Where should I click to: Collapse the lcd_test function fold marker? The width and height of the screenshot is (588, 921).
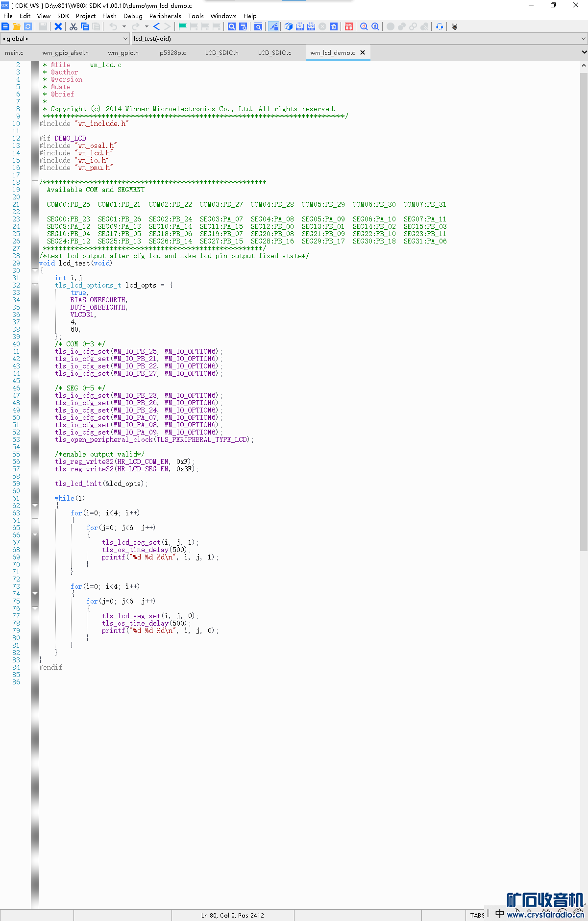click(x=35, y=270)
